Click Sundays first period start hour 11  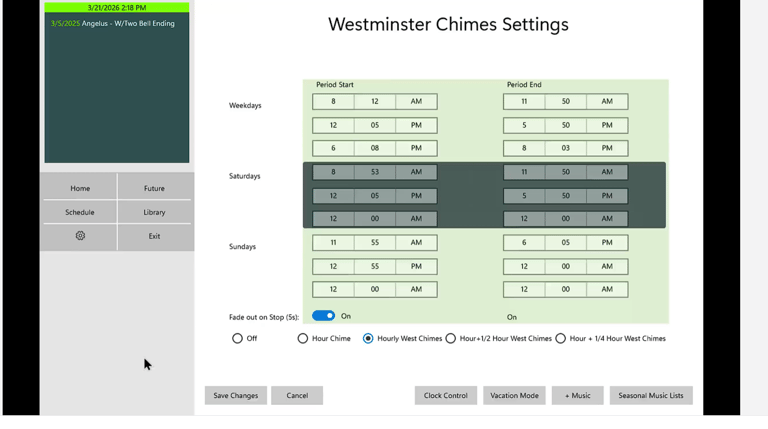[x=333, y=242]
